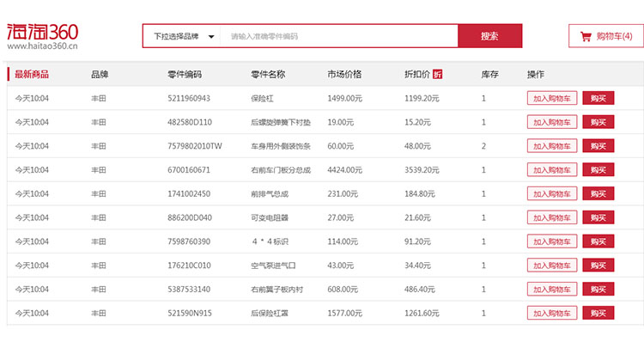Buy part 521590N915 now

tap(598, 313)
